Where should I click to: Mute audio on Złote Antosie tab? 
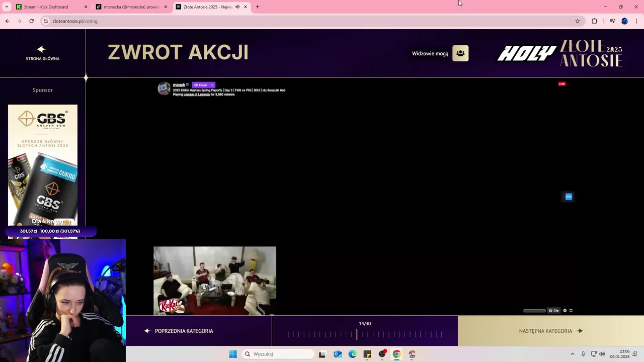[237, 7]
